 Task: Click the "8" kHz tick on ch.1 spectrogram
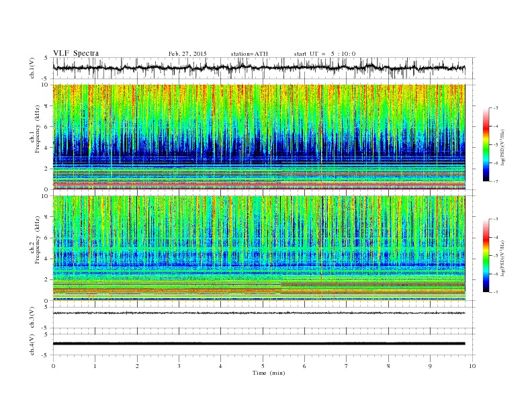[x=46, y=106]
